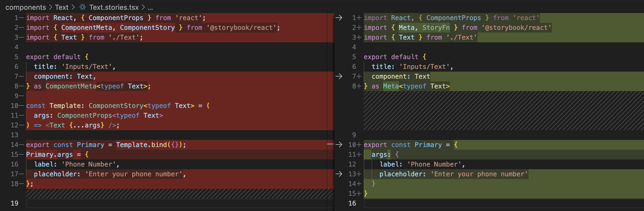644x211 pixels.
Task: Place cursor on empty line 16 in right pane
Action: (504, 203)
